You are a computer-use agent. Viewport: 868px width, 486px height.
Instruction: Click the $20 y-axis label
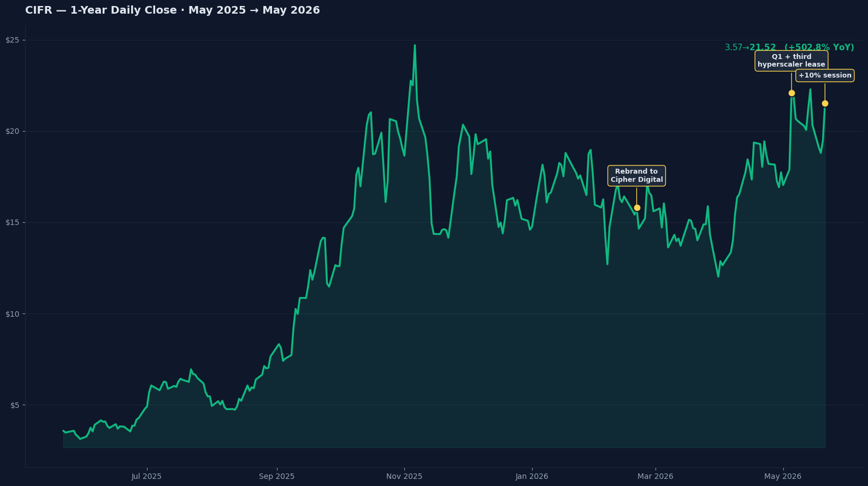tap(11, 132)
